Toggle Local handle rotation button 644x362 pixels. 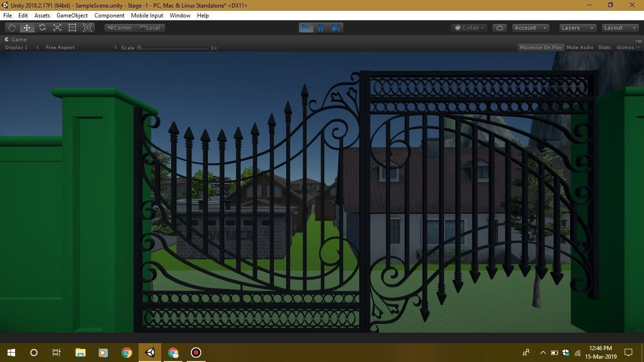pyautogui.click(x=150, y=28)
